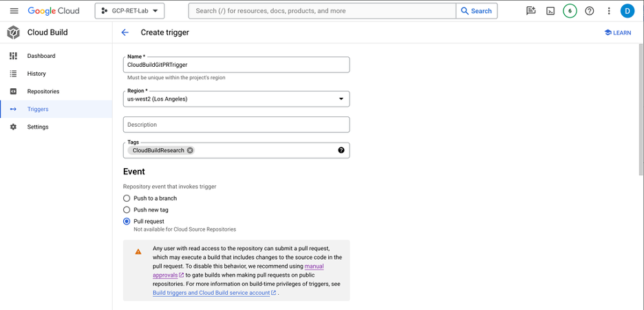
Task: Click the Event section heading
Action: point(134,172)
